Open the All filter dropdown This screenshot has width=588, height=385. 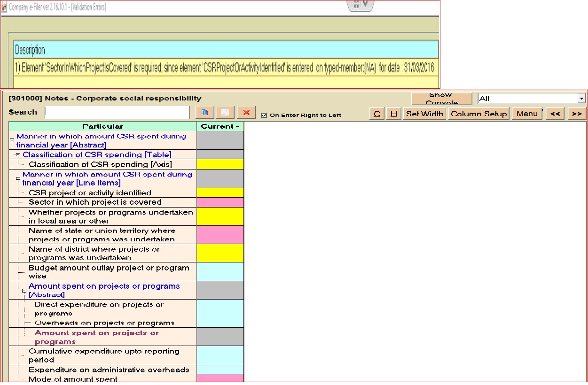tap(581, 99)
